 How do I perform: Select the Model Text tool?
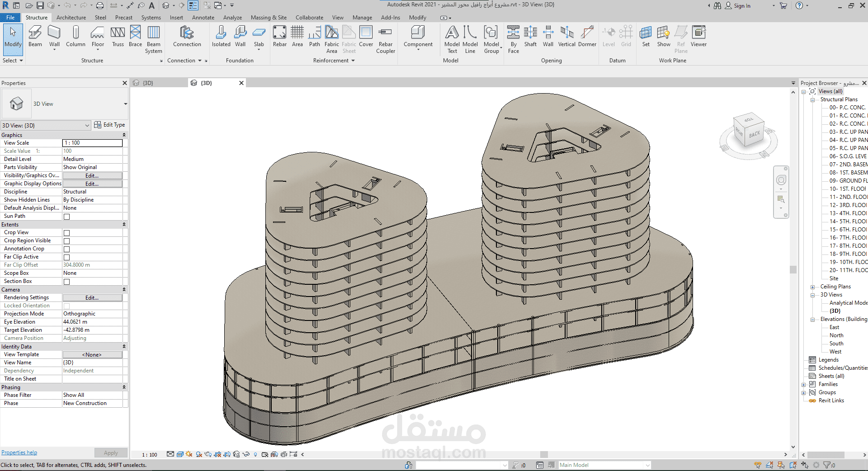click(452, 39)
